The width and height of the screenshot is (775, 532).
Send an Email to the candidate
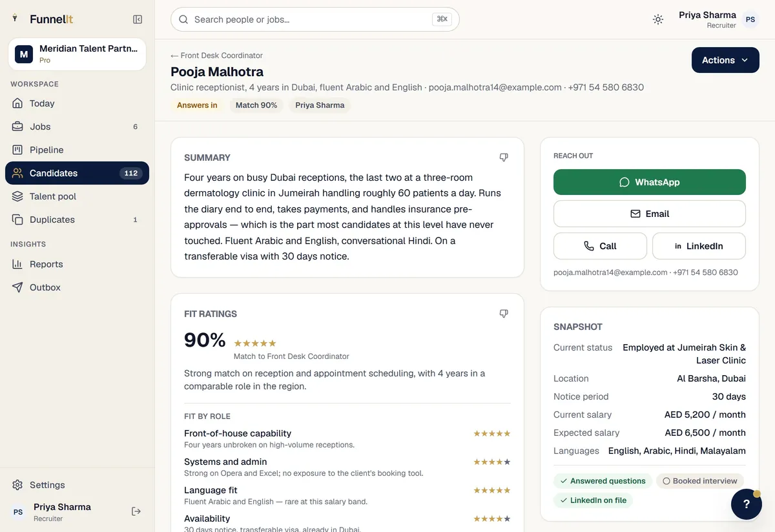(x=650, y=214)
